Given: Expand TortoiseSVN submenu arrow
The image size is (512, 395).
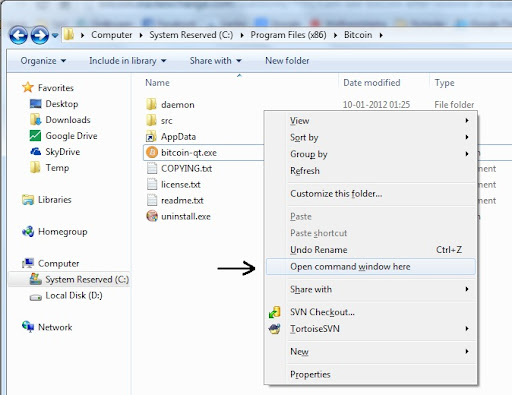Looking at the screenshot, I should pyautogui.click(x=467, y=329).
